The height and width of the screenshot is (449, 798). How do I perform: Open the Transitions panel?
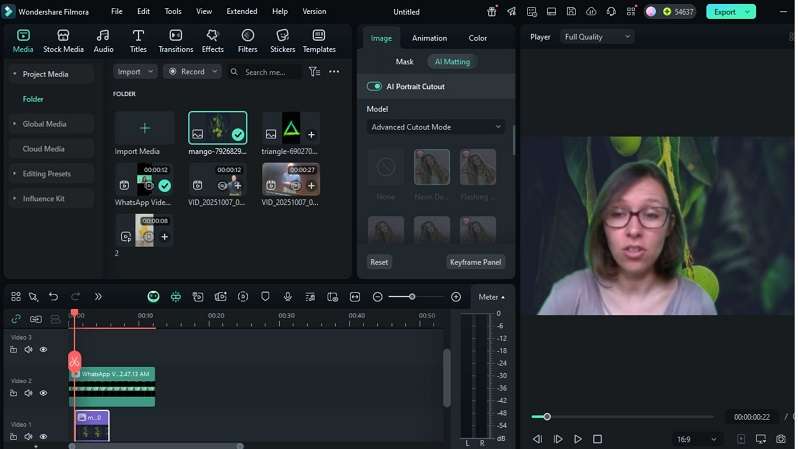point(176,41)
